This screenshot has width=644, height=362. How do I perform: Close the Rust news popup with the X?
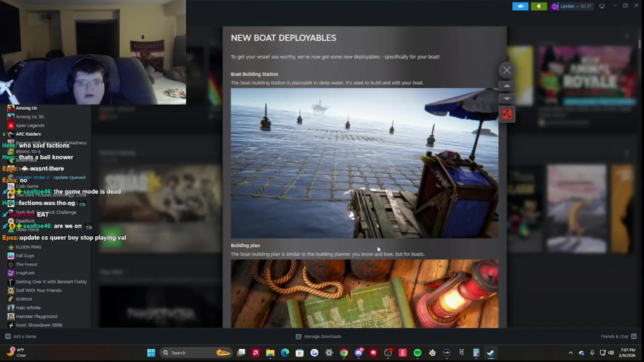point(507,70)
